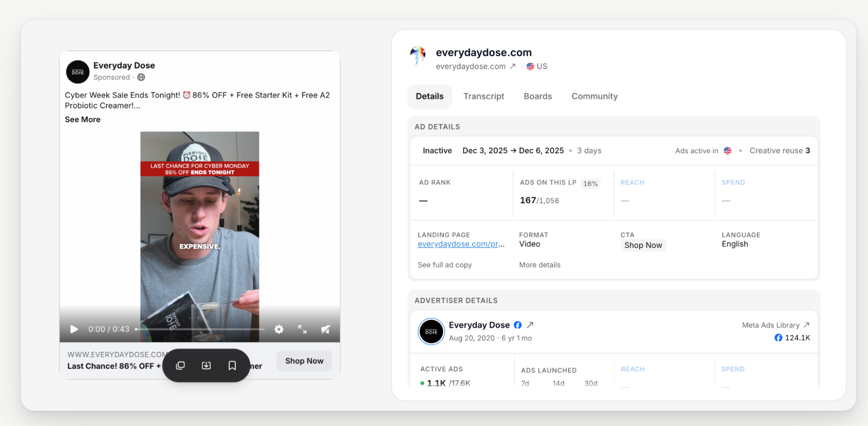The width and height of the screenshot is (868, 426).
Task: Click the everydaydose.com heading
Action: point(484,52)
